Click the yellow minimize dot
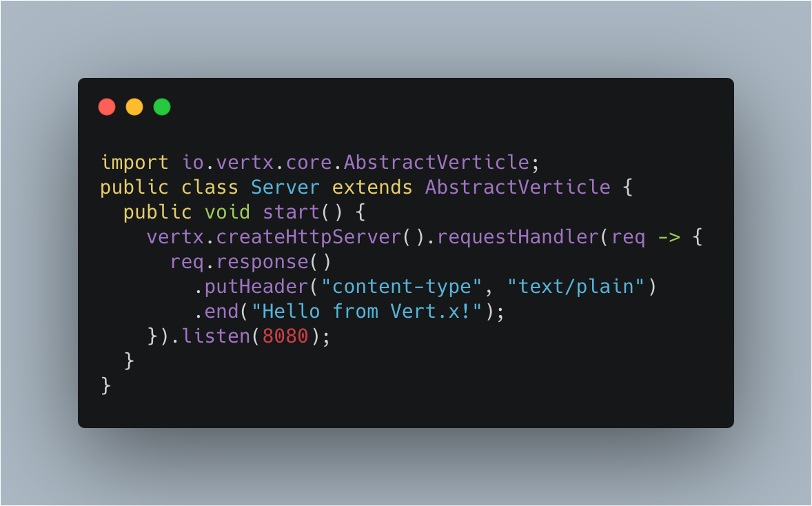This screenshot has height=506, width=812. (134, 107)
